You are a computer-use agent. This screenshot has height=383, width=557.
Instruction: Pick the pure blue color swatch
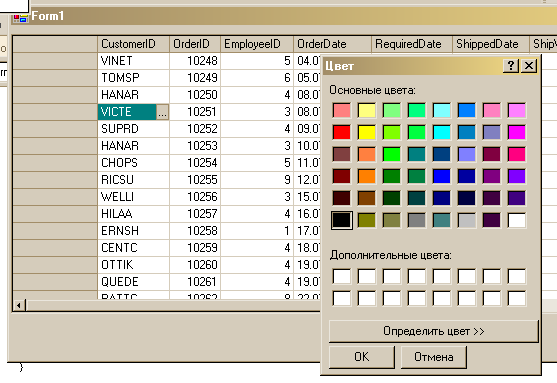(x=442, y=176)
